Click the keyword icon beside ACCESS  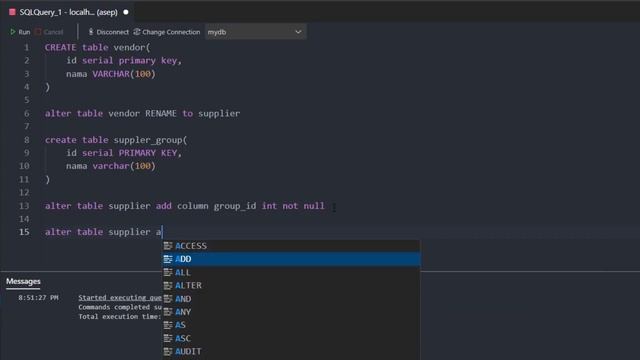coord(168,246)
